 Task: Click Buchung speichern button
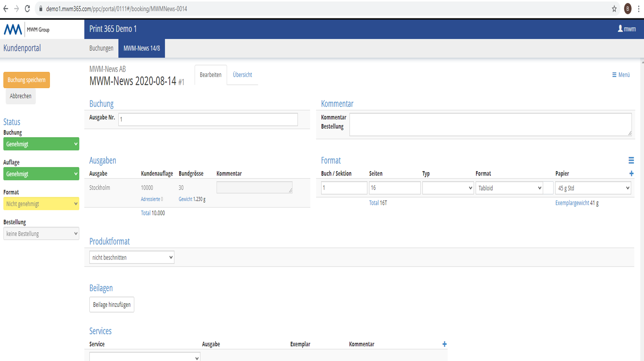coord(27,80)
